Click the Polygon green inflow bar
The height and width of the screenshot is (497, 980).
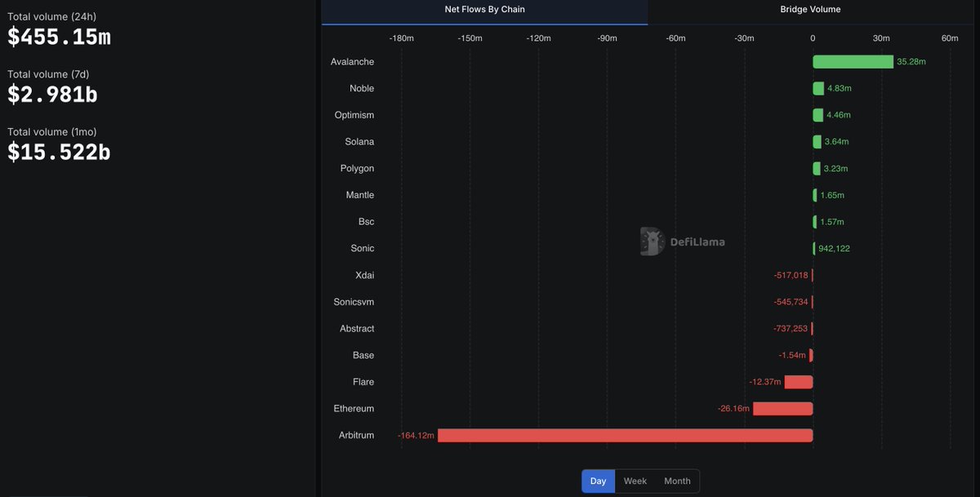pyautogui.click(x=817, y=168)
